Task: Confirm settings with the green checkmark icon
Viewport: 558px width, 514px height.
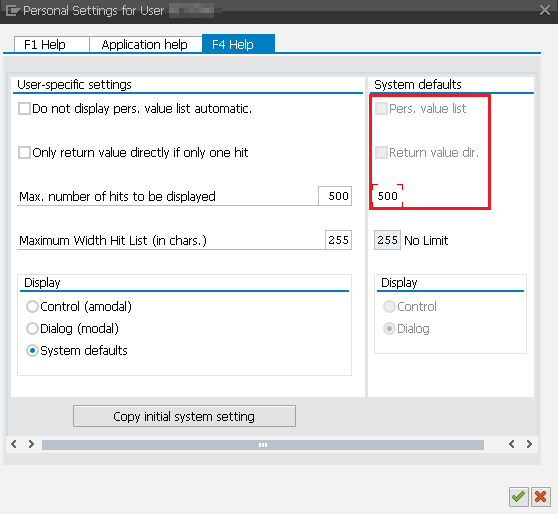Action: pos(518,496)
